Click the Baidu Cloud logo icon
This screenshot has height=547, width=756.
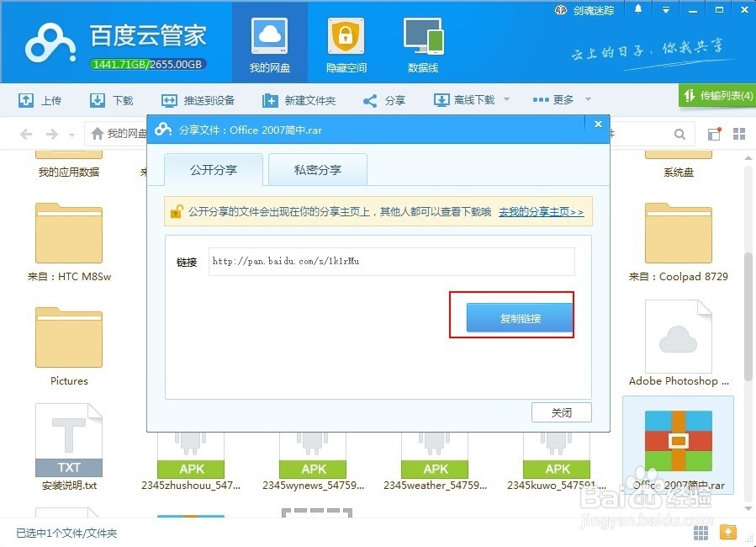click(x=50, y=44)
